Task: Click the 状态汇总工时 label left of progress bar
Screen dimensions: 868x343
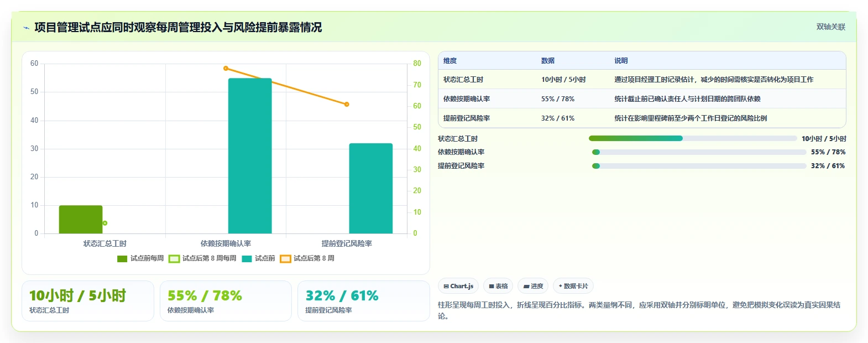Action: 458,139
